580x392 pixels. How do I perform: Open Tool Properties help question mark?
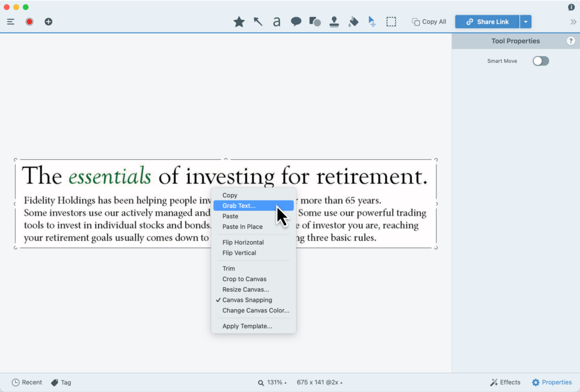click(x=571, y=41)
